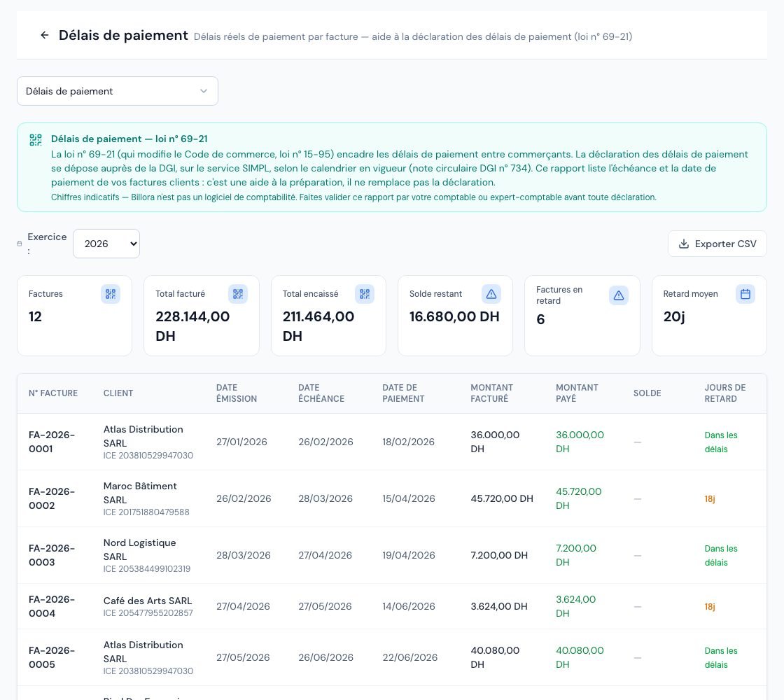Select invoice number FA-2026-0003
The image size is (784, 700).
click(x=52, y=555)
